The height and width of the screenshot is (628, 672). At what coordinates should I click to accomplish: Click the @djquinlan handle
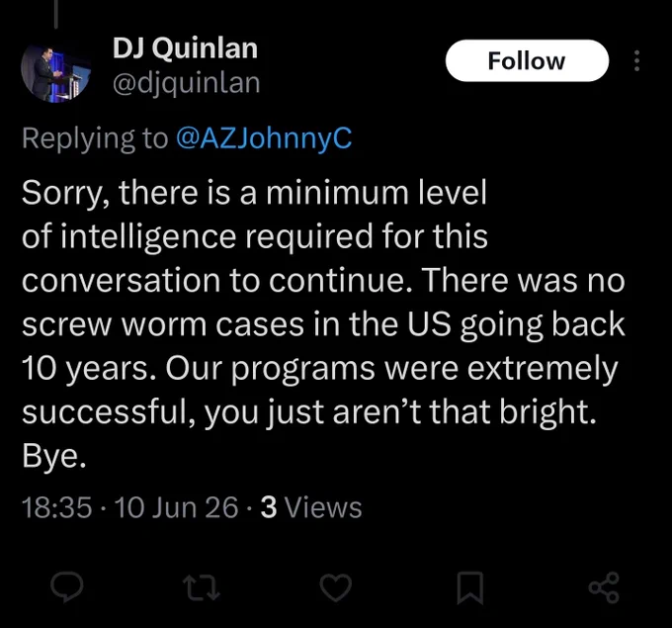(187, 83)
